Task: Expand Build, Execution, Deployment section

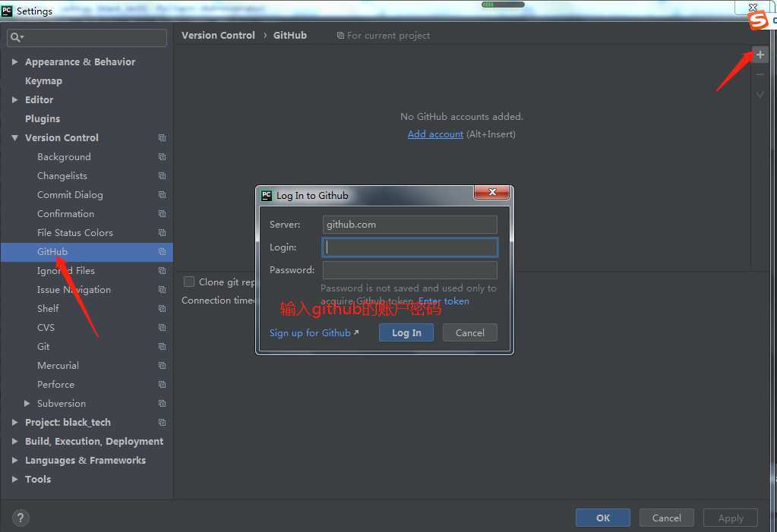Action: coord(15,442)
